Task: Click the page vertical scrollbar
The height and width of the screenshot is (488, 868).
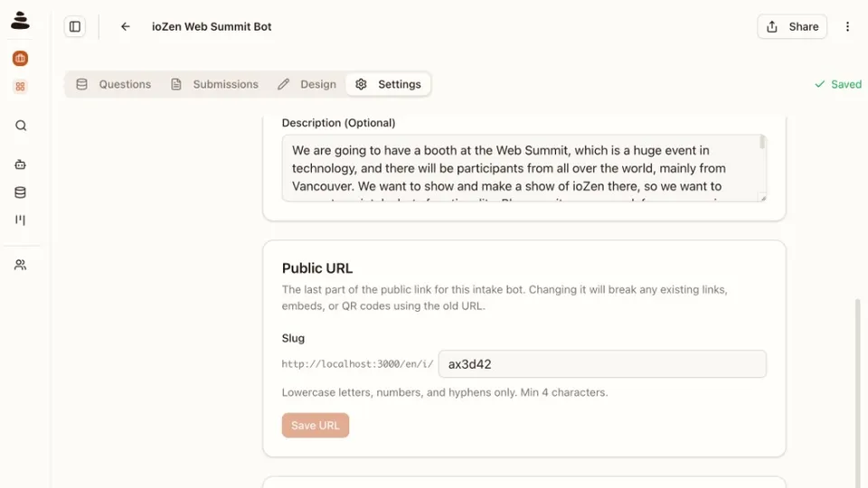Action: pyautogui.click(x=858, y=393)
